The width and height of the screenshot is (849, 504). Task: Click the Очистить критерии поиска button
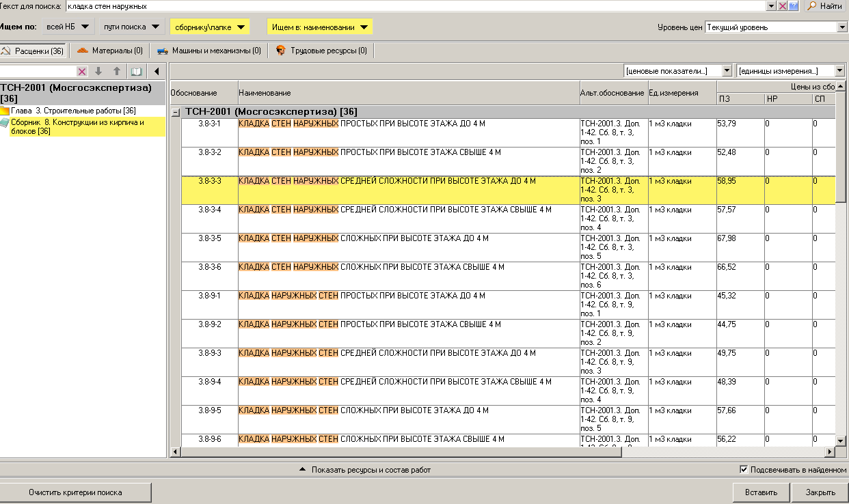pyautogui.click(x=75, y=492)
